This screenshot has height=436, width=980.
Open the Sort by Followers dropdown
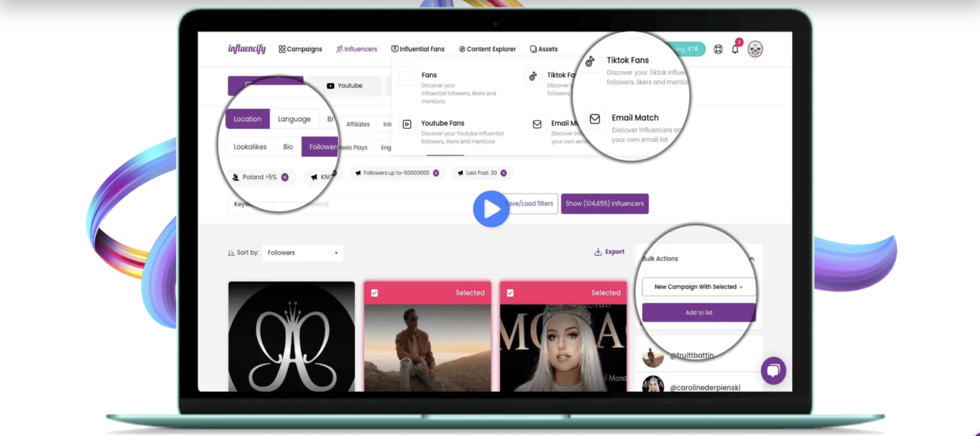(302, 252)
